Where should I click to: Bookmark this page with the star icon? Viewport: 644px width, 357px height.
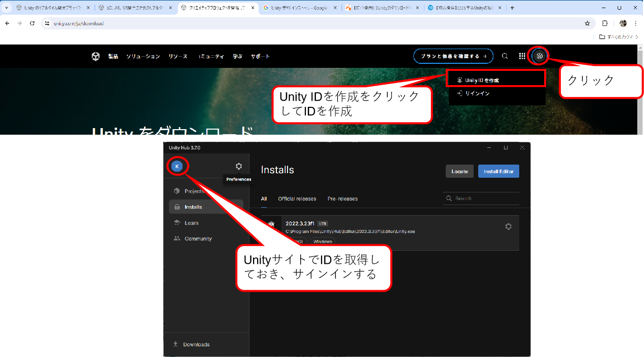click(587, 23)
